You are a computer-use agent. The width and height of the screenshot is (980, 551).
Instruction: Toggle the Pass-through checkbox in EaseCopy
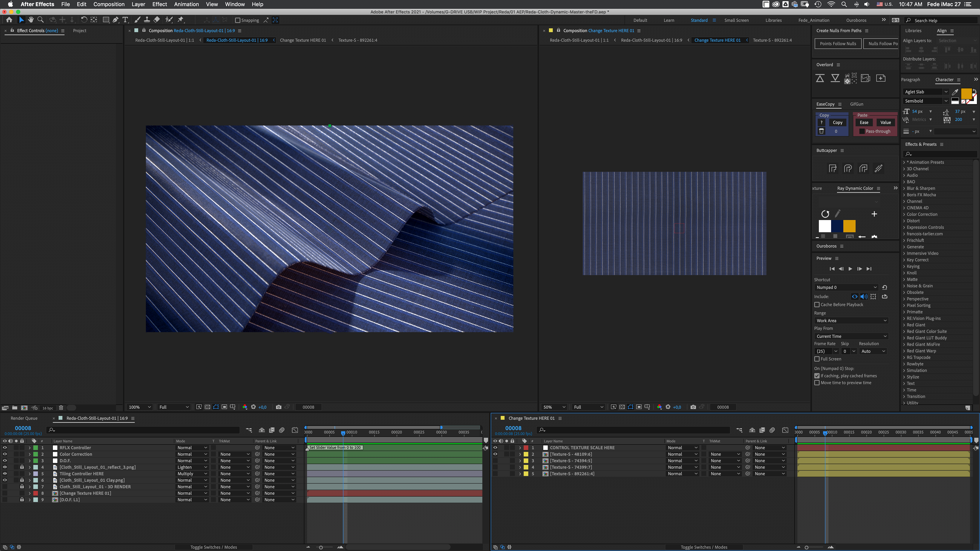(862, 131)
